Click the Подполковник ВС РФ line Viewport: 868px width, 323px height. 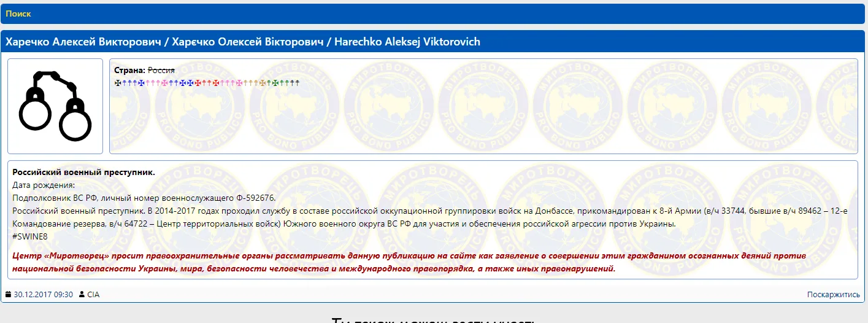(144, 198)
